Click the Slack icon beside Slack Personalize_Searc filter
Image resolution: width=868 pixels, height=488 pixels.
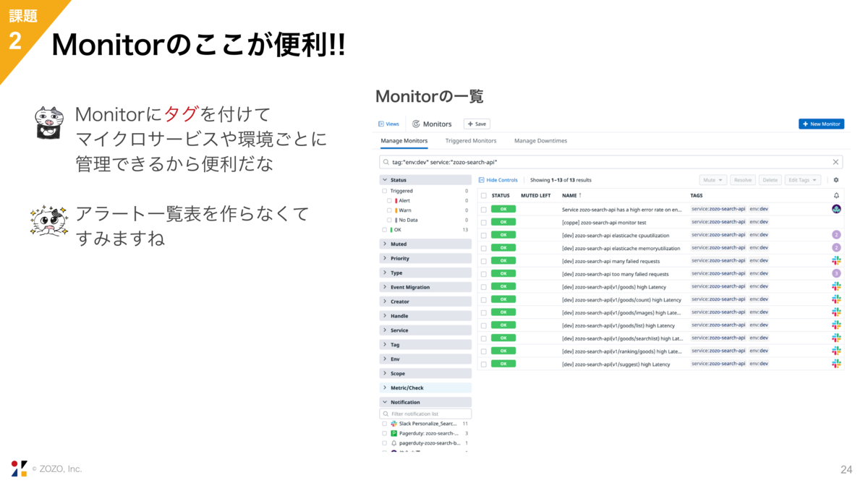click(394, 424)
